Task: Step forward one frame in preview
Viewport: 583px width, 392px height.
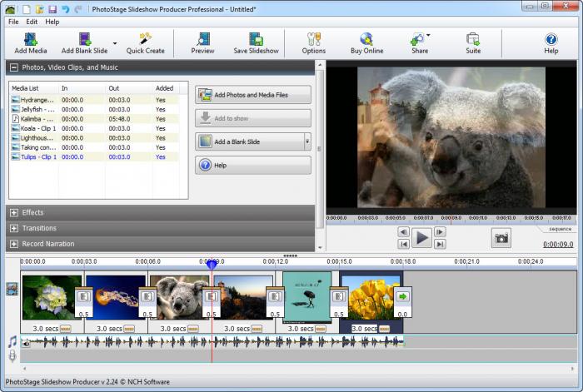Action: pos(440,232)
